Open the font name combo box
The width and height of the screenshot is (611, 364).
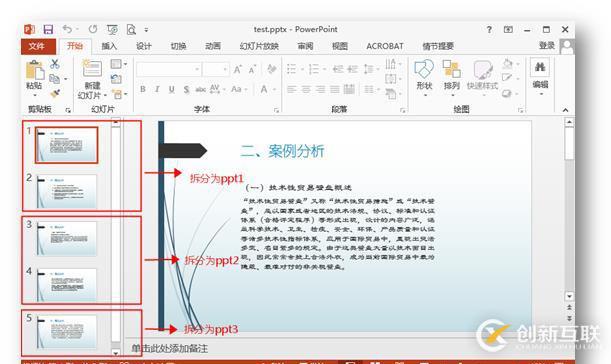click(168, 69)
